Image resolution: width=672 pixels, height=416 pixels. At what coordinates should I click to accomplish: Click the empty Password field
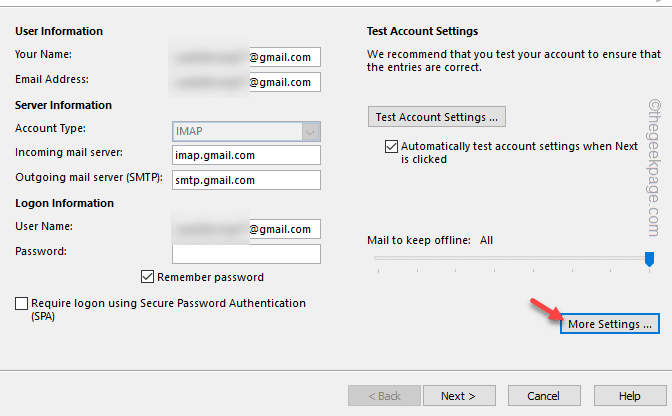246,253
